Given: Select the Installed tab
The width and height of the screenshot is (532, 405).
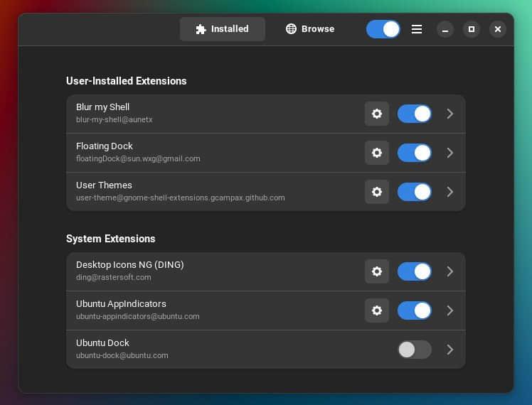Looking at the screenshot, I should (222, 29).
